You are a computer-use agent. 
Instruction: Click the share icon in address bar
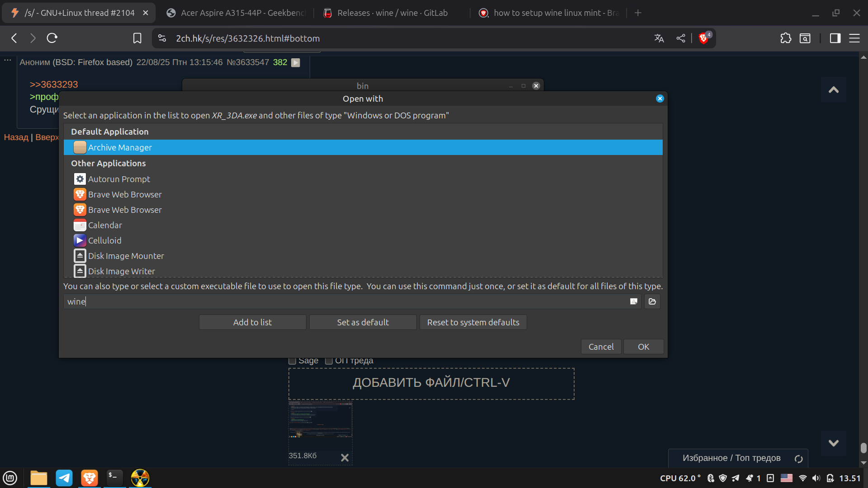681,38
